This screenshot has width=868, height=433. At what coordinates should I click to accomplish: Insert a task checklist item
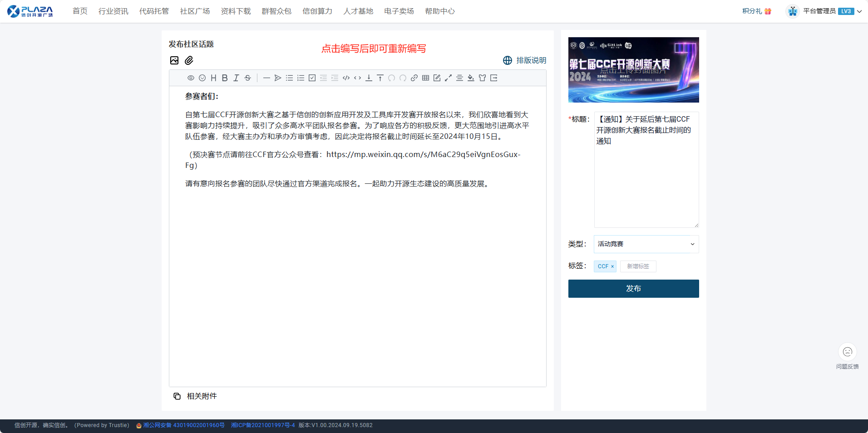pyautogui.click(x=312, y=78)
